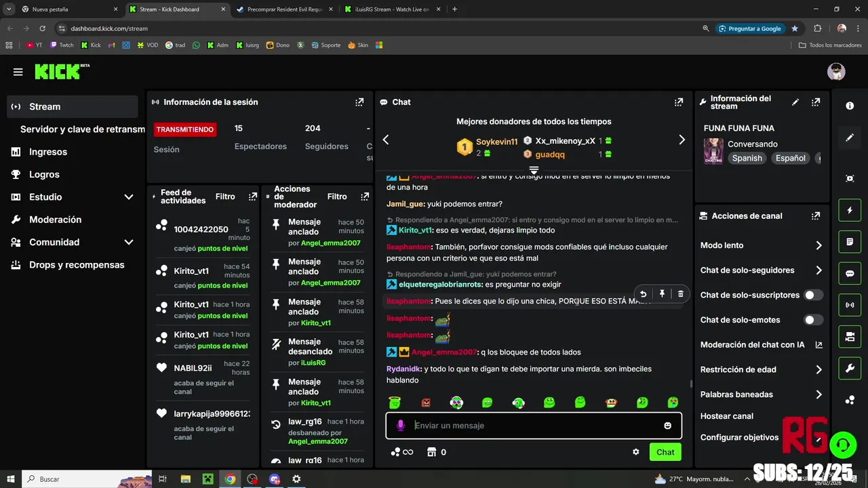Show next top donors with right arrow
This screenshot has height=488, width=868.
pyautogui.click(x=682, y=140)
